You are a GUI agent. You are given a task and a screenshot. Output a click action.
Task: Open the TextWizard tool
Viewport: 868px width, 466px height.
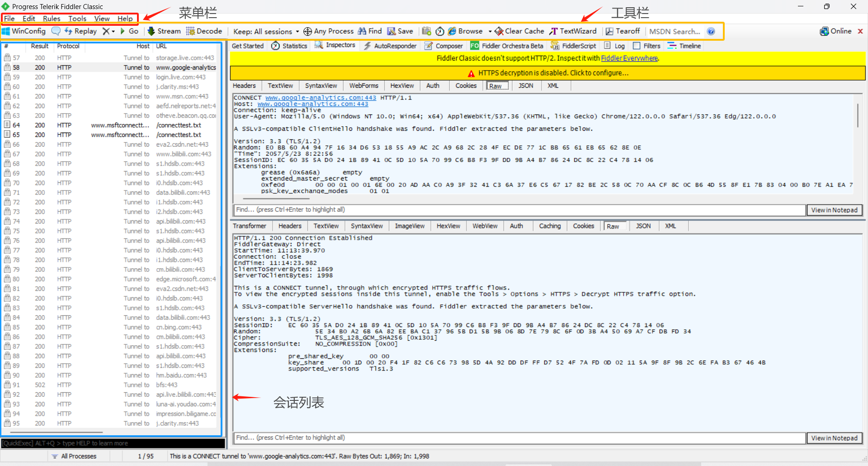(573, 31)
